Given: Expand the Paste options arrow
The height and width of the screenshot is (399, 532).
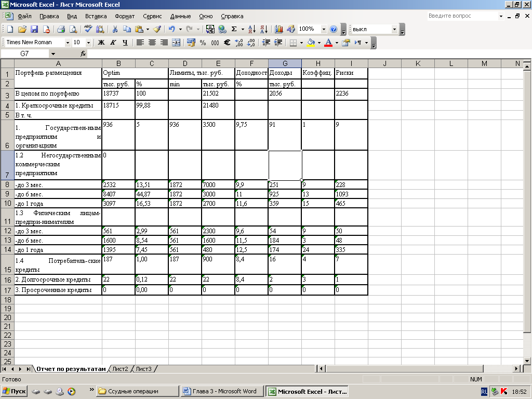Looking at the screenshot, I should (148, 30).
